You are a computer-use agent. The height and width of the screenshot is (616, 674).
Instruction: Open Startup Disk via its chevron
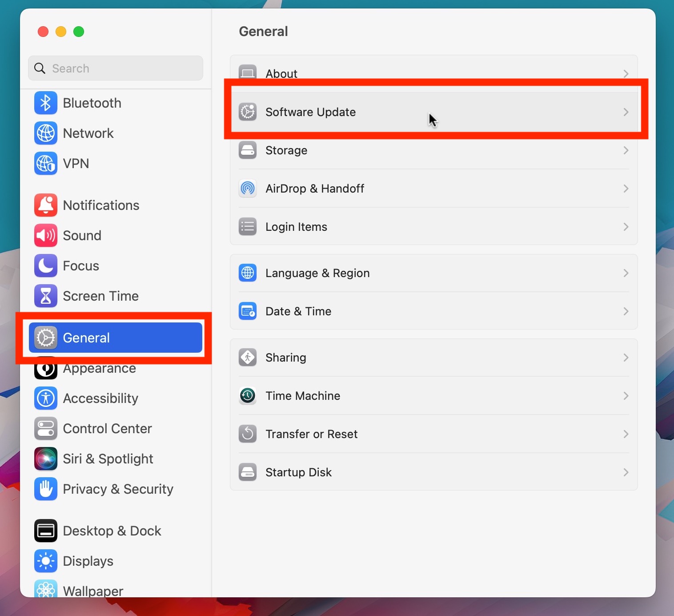point(626,472)
